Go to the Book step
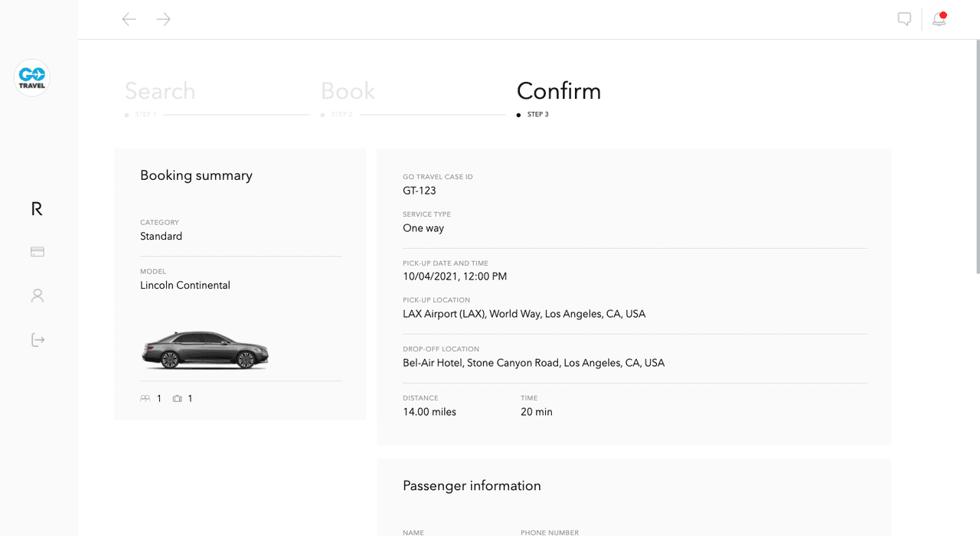Screen dimensions: 980x536 348,91
